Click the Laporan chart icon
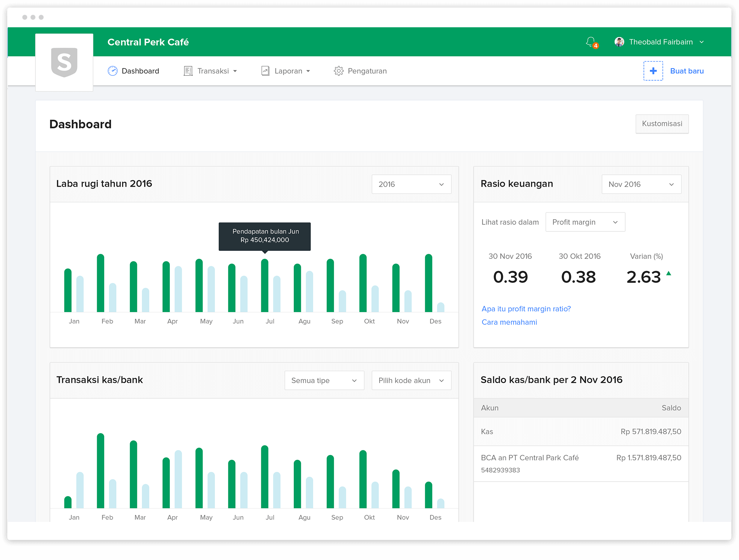 tap(265, 71)
